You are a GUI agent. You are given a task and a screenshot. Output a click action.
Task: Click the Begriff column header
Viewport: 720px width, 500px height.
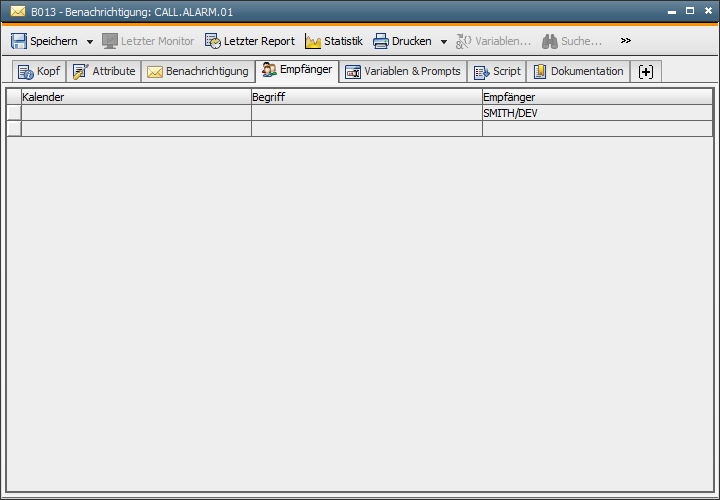pyautogui.click(x=365, y=97)
